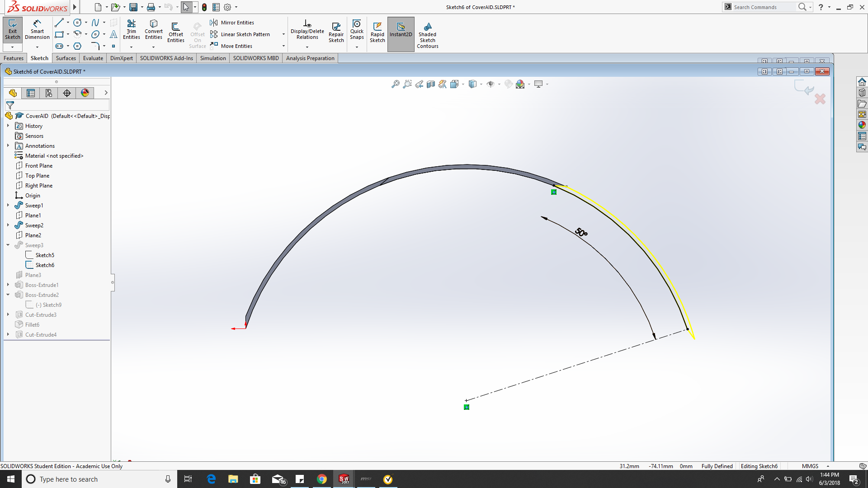Click Zoom to Fit in view toolbar

(396, 84)
